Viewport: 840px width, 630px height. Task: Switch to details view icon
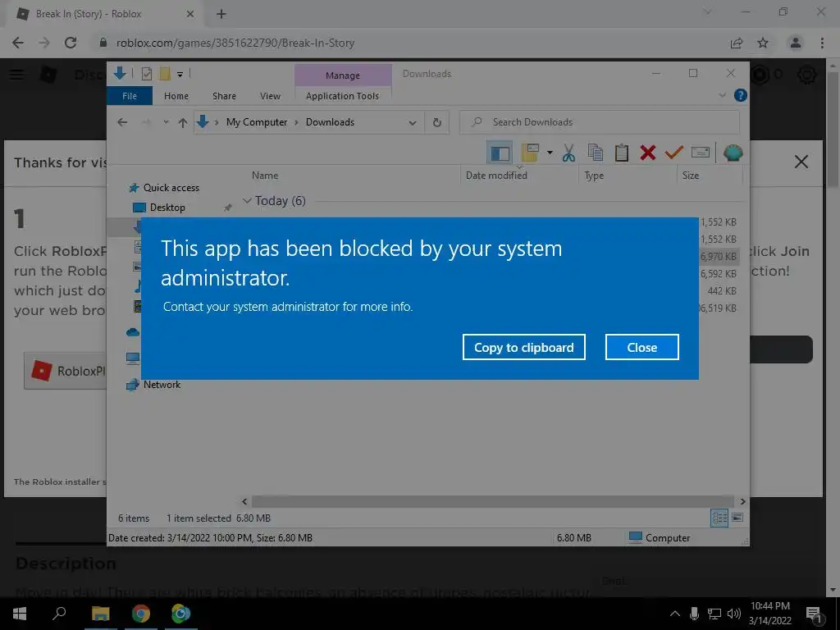point(719,518)
